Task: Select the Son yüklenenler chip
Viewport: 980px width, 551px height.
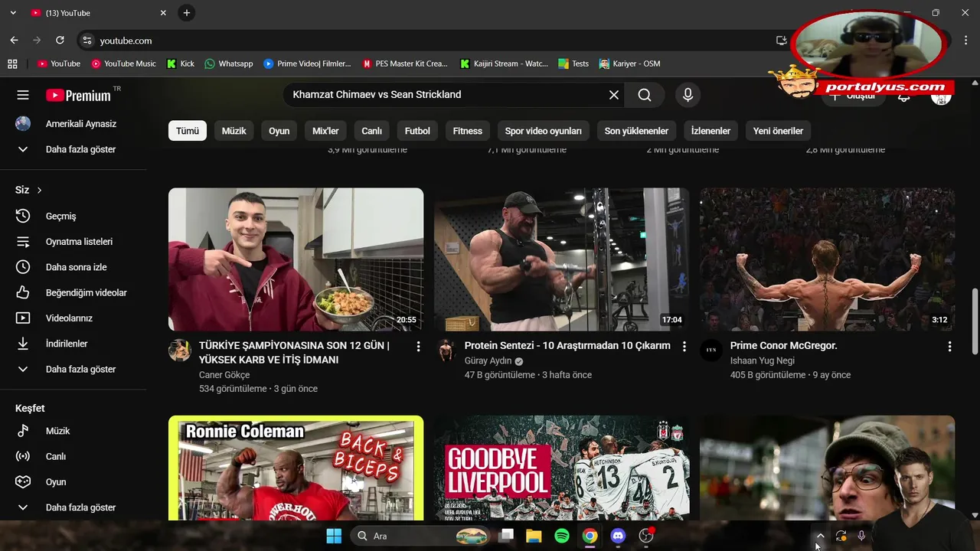Action: pyautogui.click(x=636, y=131)
